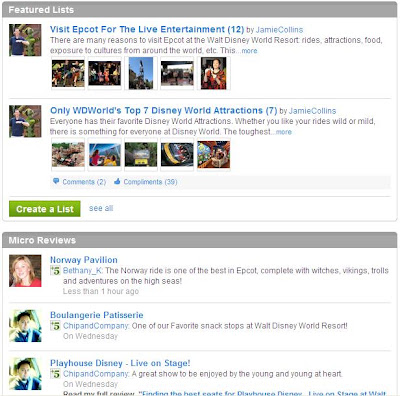The width and height of the screenshot is (400, 396).
Task: Expand 'more' on the Top 7 Attractions description
Action: click(284, 132)
